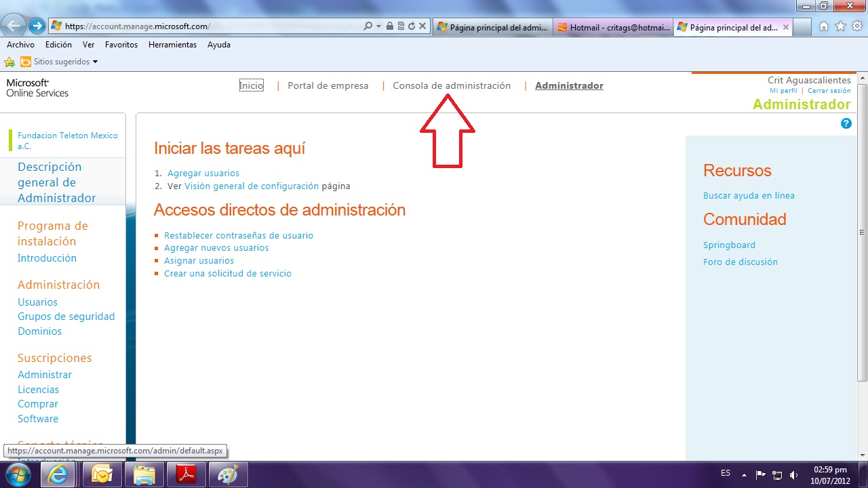868x488 pixels.
Task: Open the Ver menu
Action: click(88, 45)
